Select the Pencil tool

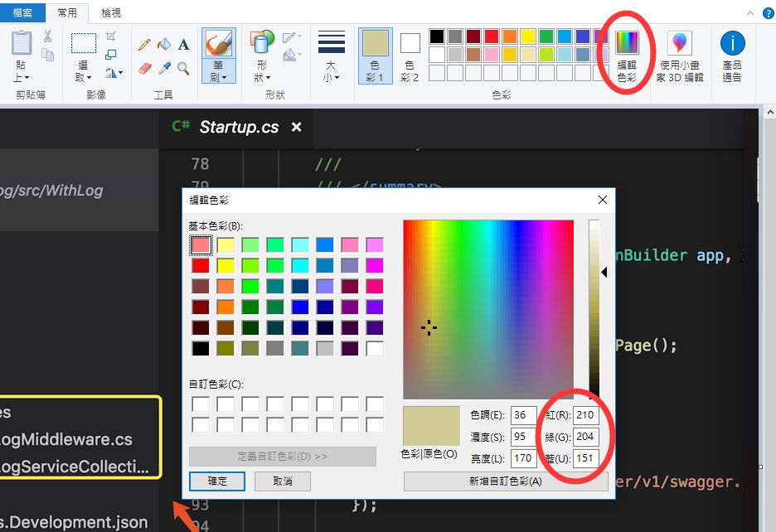pos(144,45)
